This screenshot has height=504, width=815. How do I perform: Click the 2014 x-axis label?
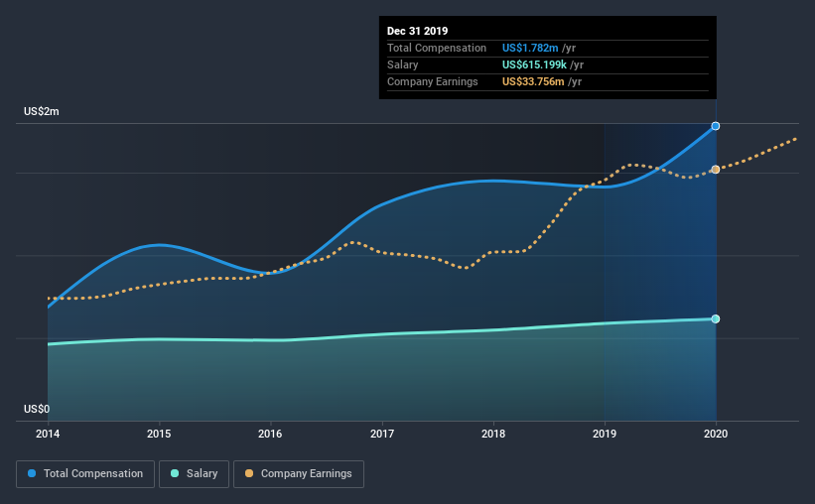point(48,434)
